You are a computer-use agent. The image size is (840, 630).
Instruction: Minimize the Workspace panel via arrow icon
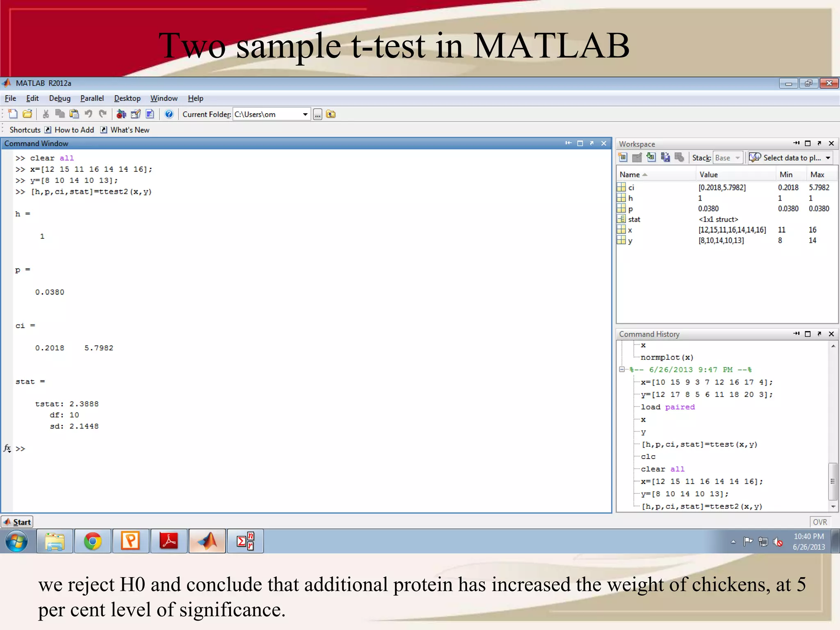tap(796, 143)
